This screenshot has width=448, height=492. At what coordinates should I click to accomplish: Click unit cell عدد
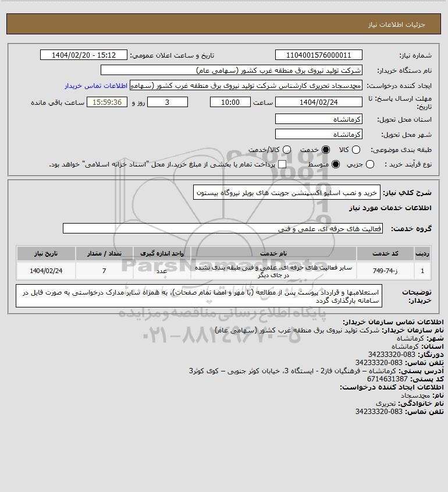tap(162, 271)
